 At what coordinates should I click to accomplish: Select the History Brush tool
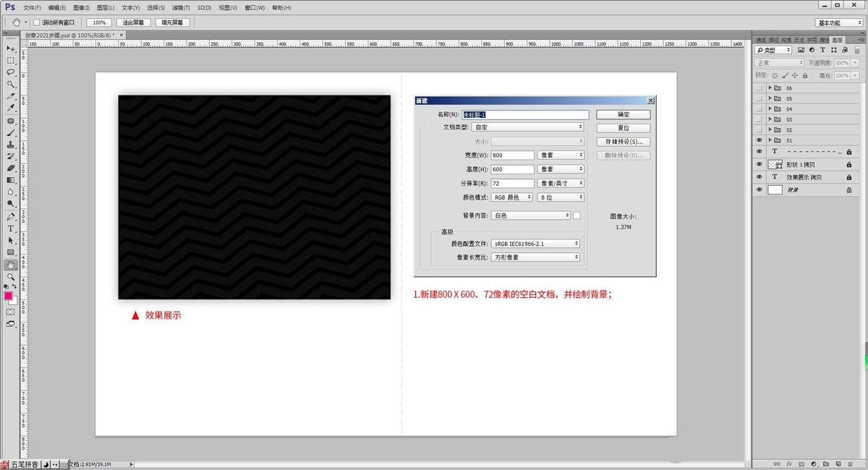pos(11,156)
